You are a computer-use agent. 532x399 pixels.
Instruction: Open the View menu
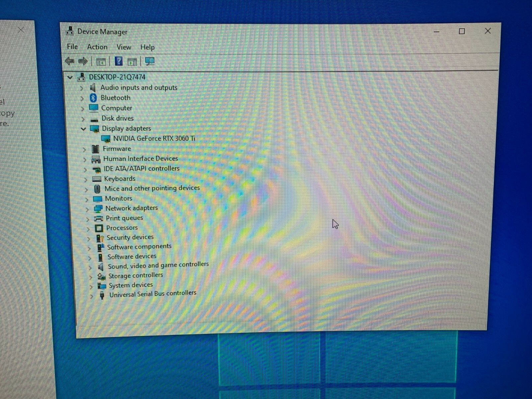coord(124,47)
